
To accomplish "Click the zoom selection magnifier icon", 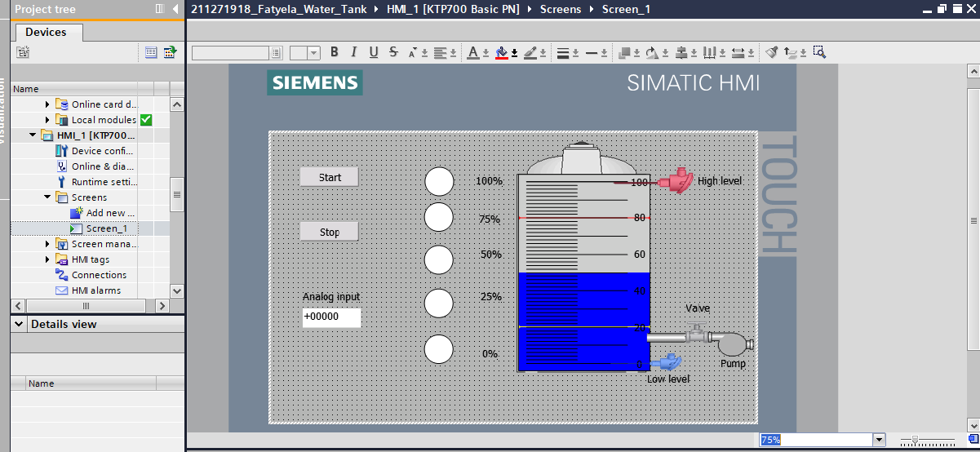I will point(819,52).
